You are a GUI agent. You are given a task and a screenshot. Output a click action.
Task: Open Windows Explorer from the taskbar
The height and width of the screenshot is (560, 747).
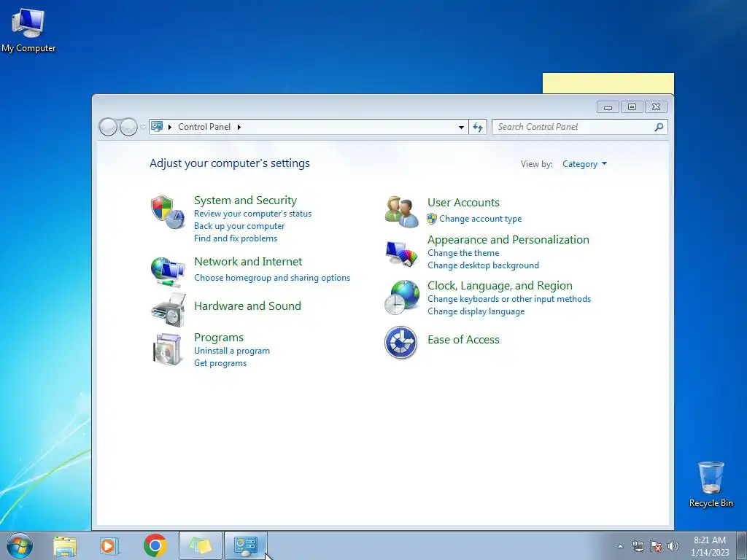tap(65, 545)
